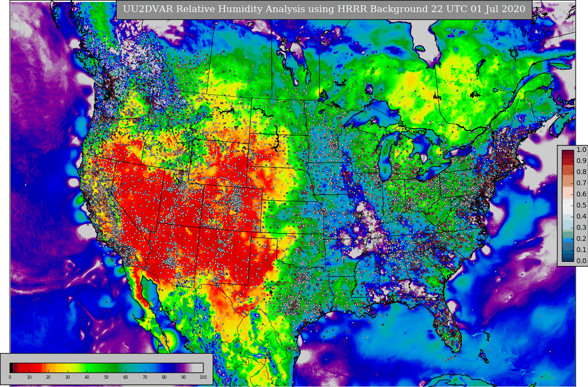Click the 0.5 label on the vertical colorbar
The width and height of the screenshot is (588, 387).
[x=581, y=205]
